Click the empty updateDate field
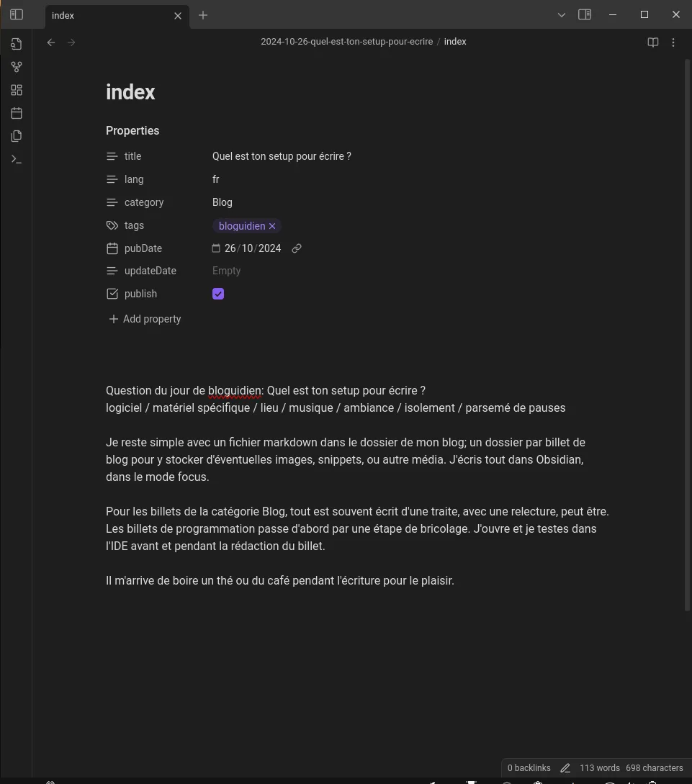This screenshot has width=692, height=784. (227, 271)
